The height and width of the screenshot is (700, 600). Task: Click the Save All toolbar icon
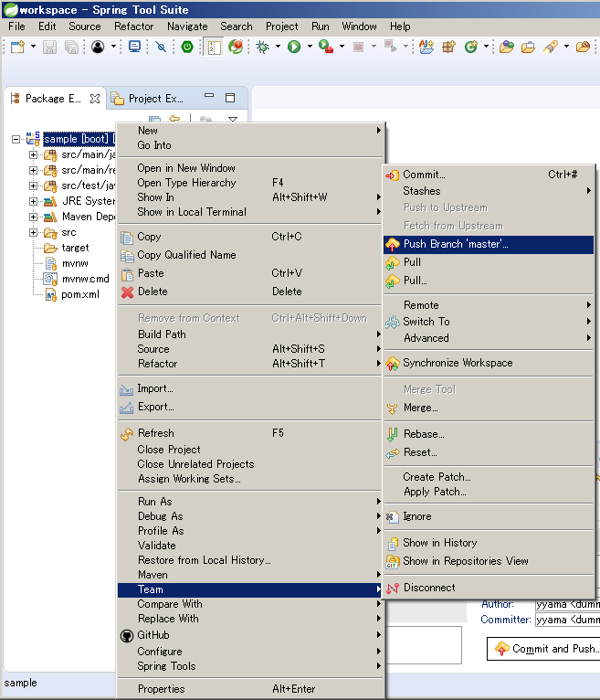pos(71,47)
